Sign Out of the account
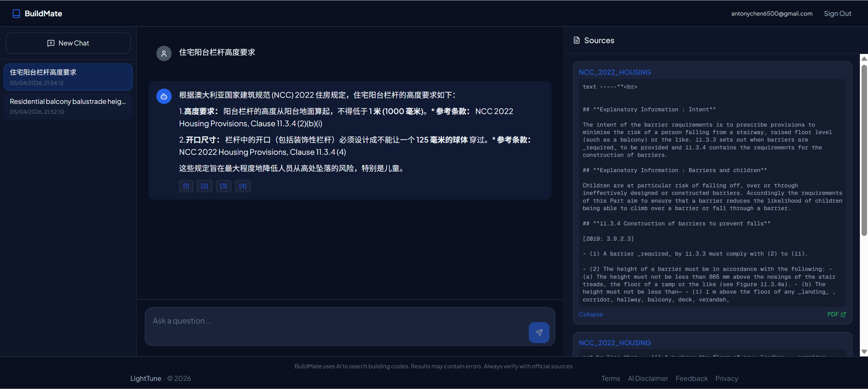 click(837, 14)
